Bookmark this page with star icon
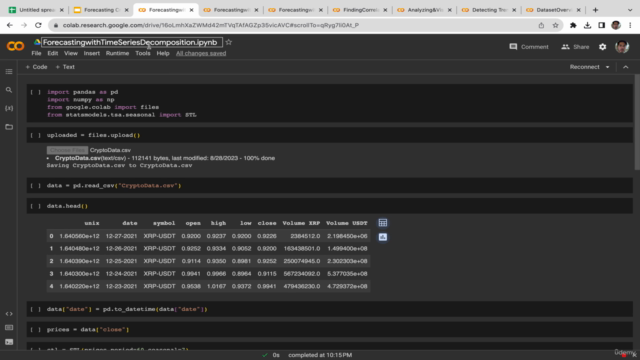Image resolution: width=640 pixels, height=360 pixels. click(x=555, y=25)
